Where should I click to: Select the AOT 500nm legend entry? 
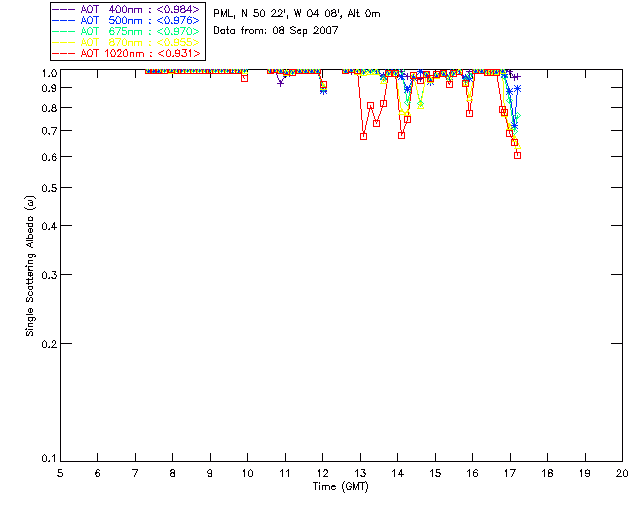click(x=126, y=20)
